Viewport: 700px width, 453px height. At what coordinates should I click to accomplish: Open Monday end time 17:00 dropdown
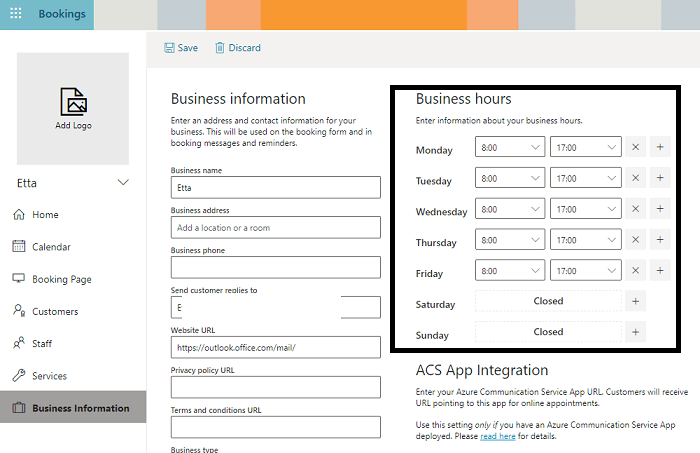tap(586, 147)
